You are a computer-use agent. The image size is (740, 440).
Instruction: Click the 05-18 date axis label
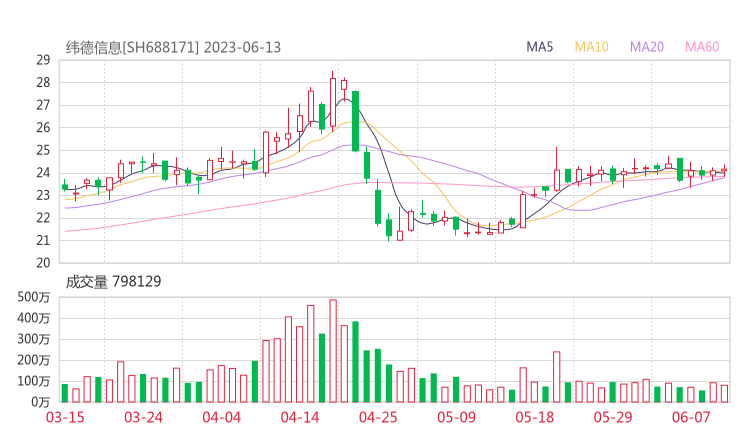click(x=535, y=417)
